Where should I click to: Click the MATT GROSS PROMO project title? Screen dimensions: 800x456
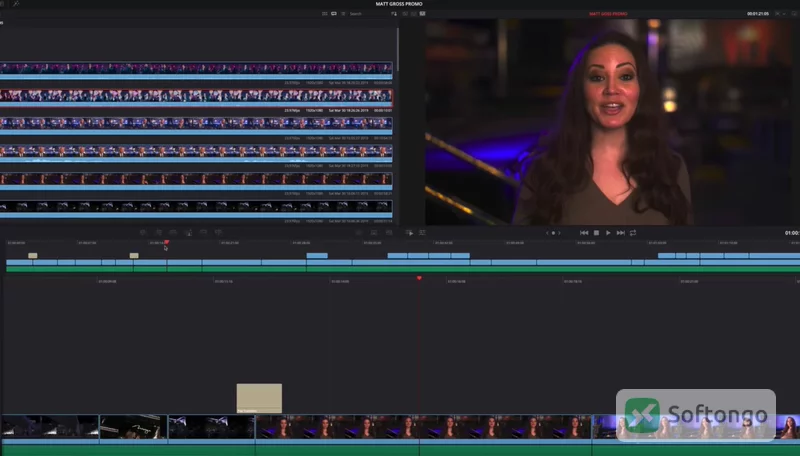(399, 4)
